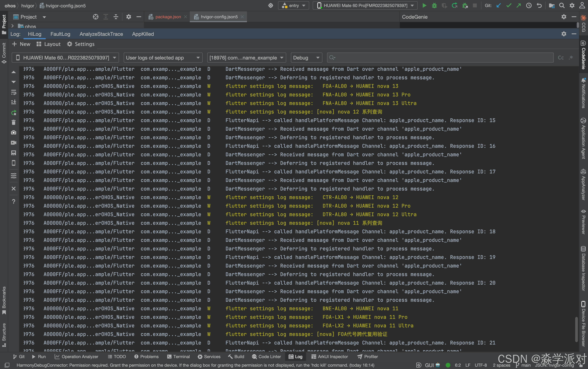The width and height of the screenshot is (588, 369).
Task: Start screen recording with the video icon
Action: [14, 143]
